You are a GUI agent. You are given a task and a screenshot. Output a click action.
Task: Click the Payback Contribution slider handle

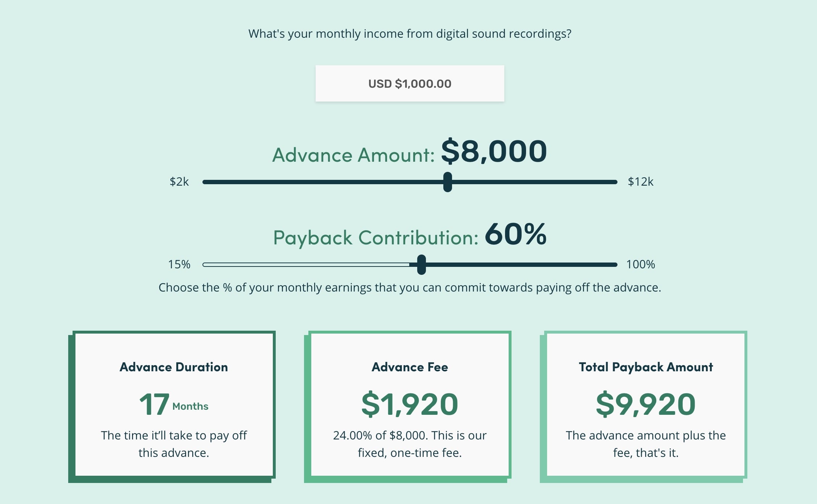[x=421, y=265]
